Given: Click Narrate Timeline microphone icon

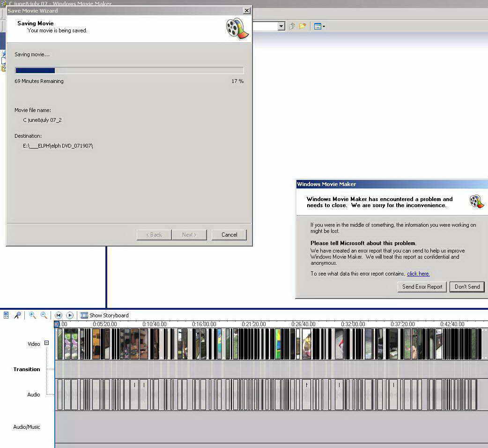Looking at the screenshot, I should coord(17,315).
